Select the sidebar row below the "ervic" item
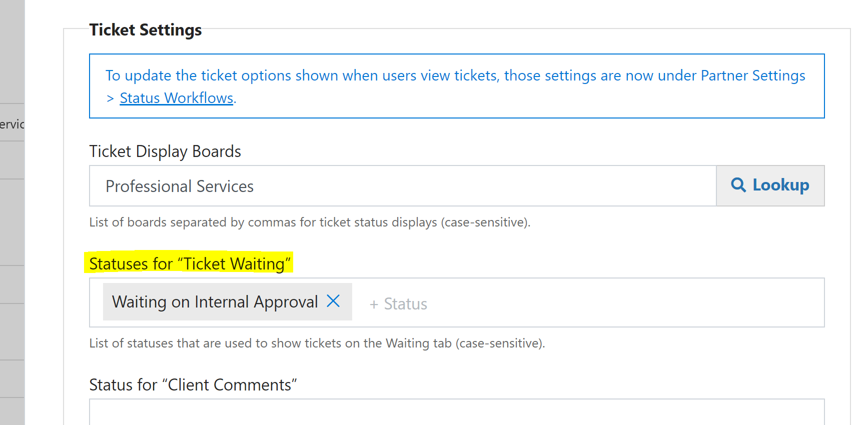Image resolution: width=868 pixels, height=425 pixels. point(12,160)
